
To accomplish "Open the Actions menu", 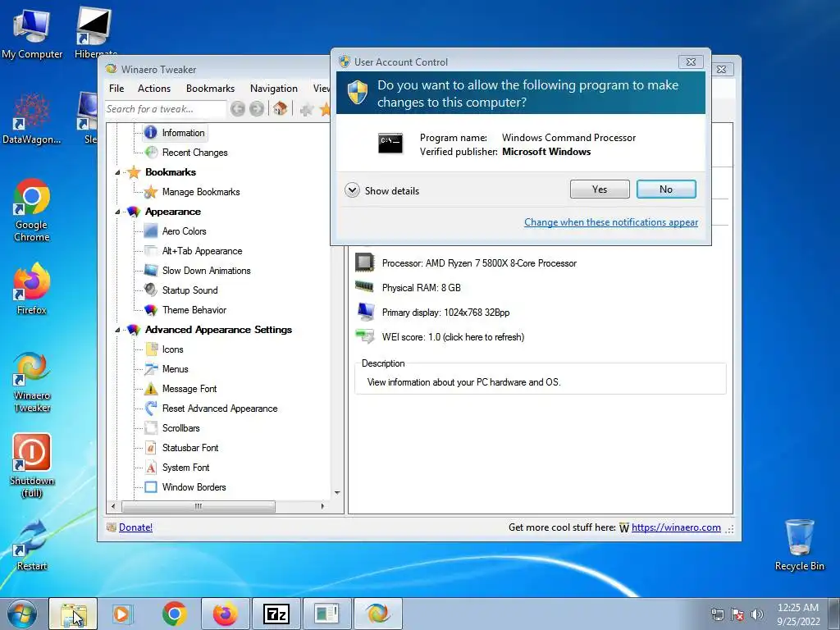I will (153, 89).
